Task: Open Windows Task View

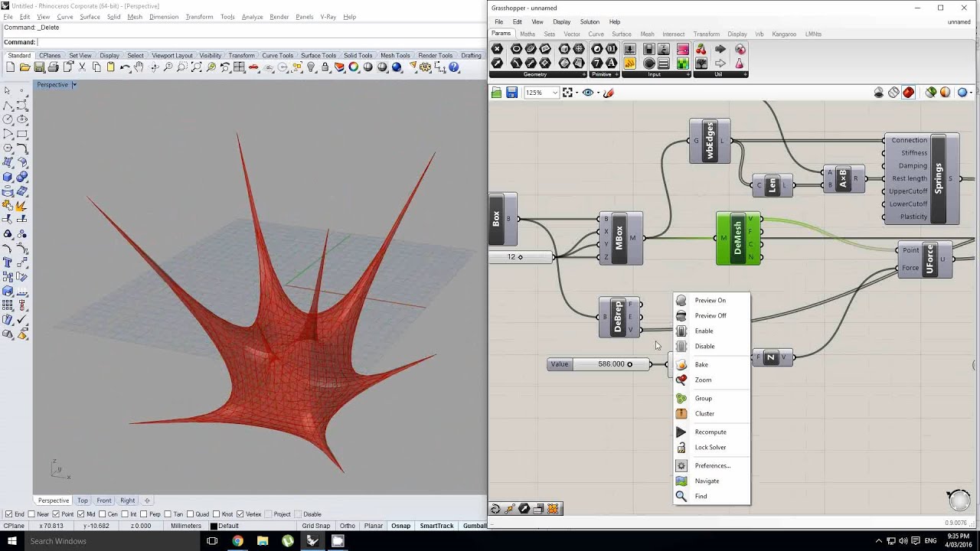Action: tap(212, 541)
